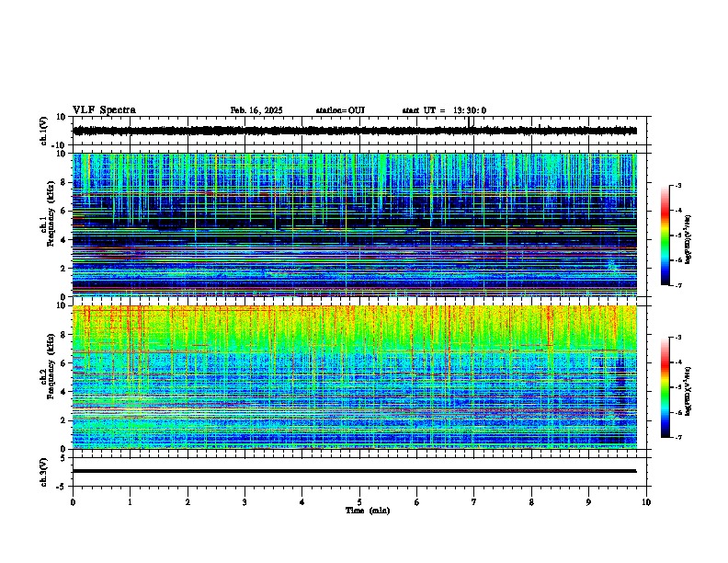728x563 pixels.
Task: Click time axis tick label "2"
Action: pos(188,502)
